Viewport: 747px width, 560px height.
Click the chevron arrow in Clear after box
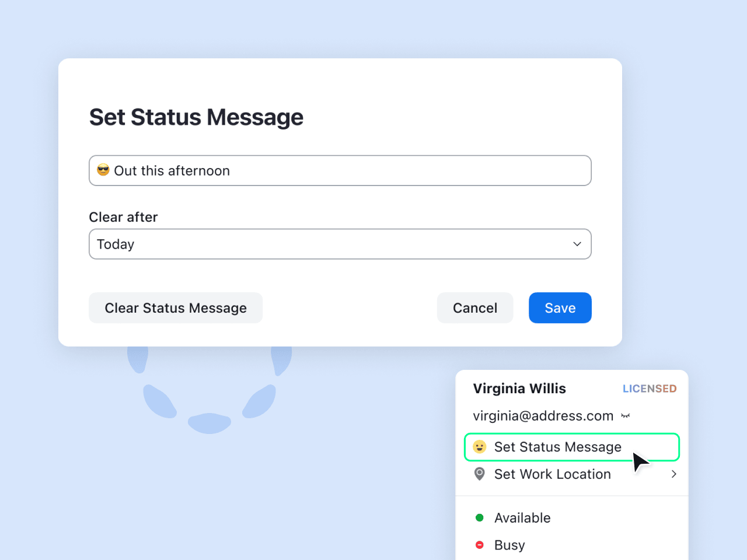(577, 244)
